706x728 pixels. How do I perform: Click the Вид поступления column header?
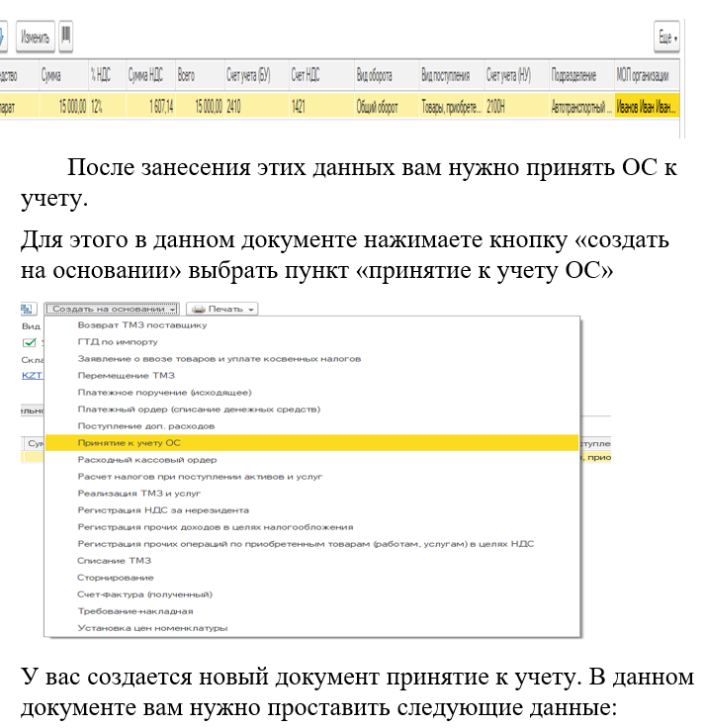[452, 75]
